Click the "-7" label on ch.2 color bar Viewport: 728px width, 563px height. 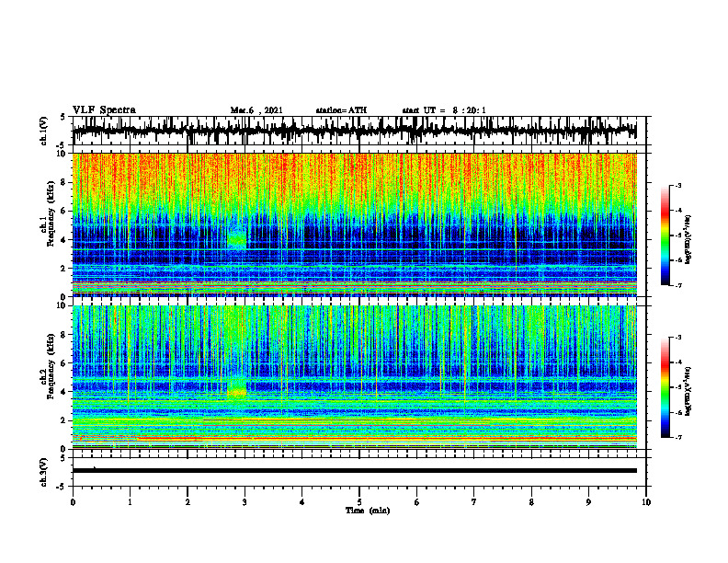(x=677, y=438)
